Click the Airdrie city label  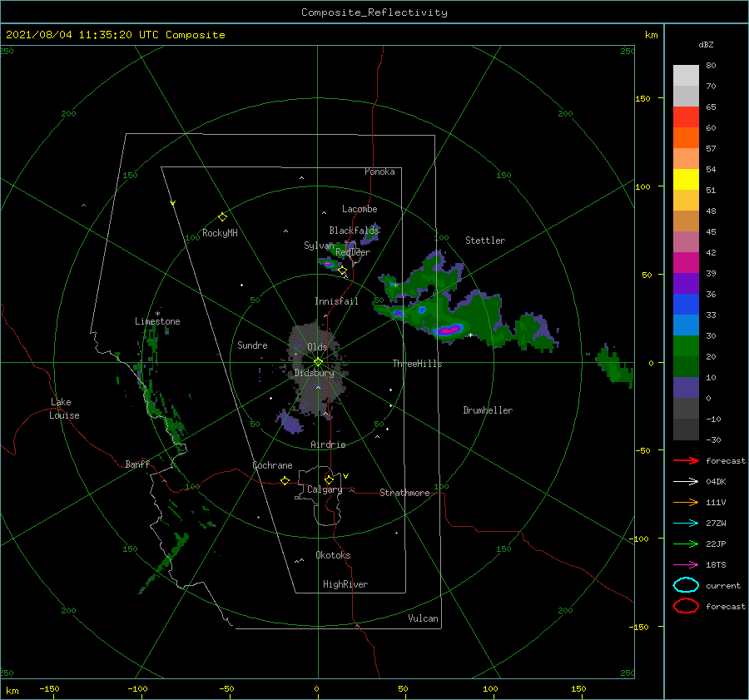(x=328, y=444)
